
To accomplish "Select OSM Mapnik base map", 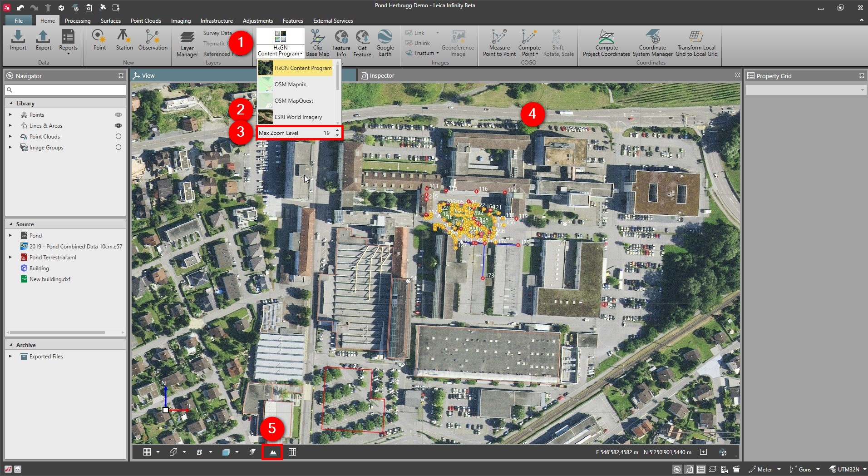I will click(296, 84).
